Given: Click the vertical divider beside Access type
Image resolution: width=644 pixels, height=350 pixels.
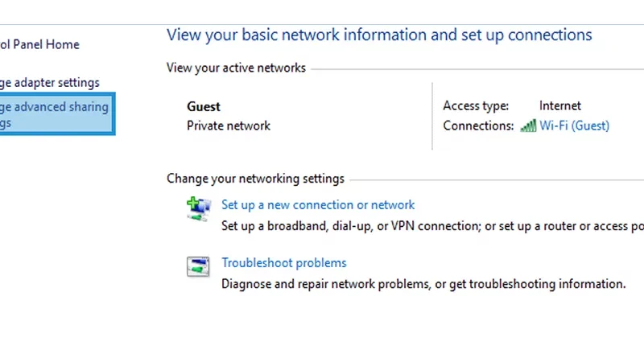Looking at the screenshot, I should [432, 116].
